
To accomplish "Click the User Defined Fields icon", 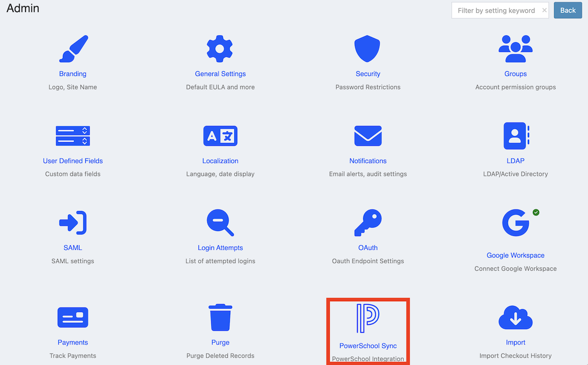I will point(73,136).
